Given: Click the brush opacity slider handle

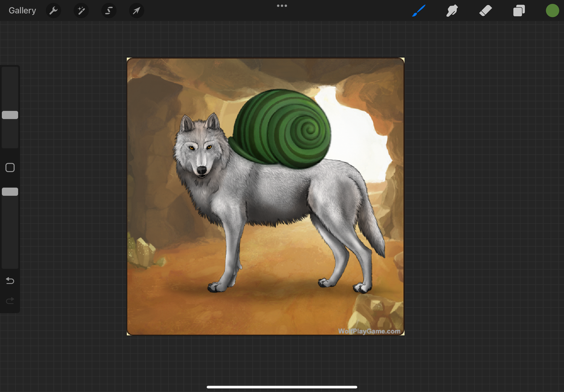Looking at the screenshot, I should [10, 192].
